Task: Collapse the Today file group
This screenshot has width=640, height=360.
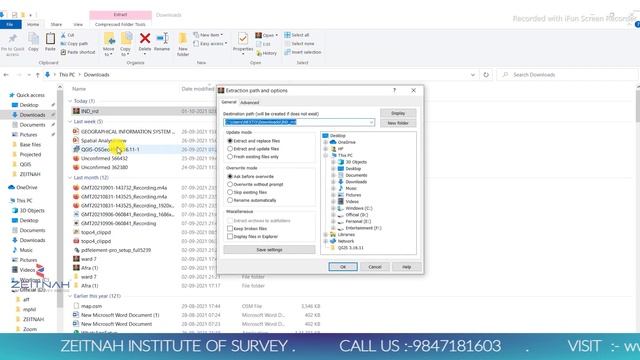Action: [x=70, y=101]
